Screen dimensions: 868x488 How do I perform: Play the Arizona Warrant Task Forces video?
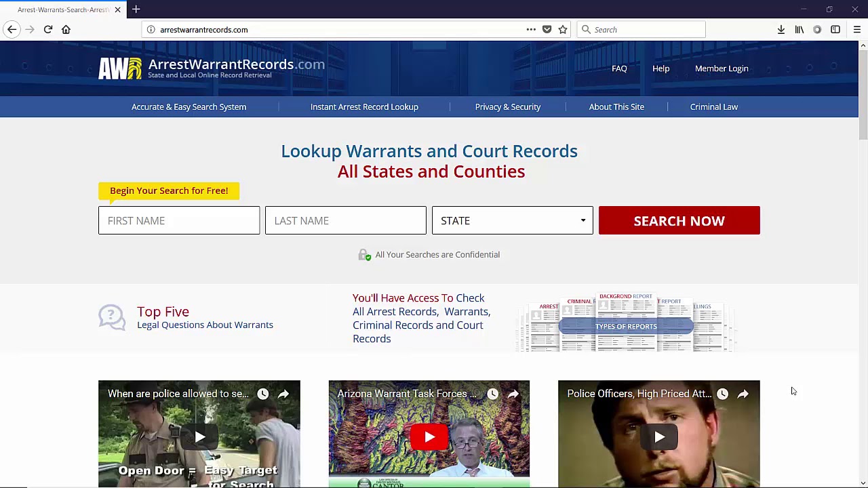[x=429, y=437]
